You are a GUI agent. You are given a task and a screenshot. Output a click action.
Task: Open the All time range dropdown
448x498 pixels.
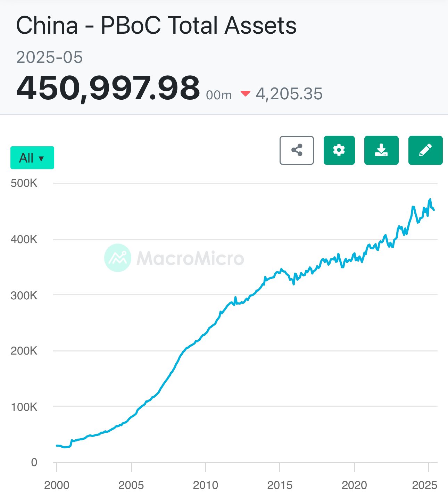pyautogui.click(x=32, y=158)
